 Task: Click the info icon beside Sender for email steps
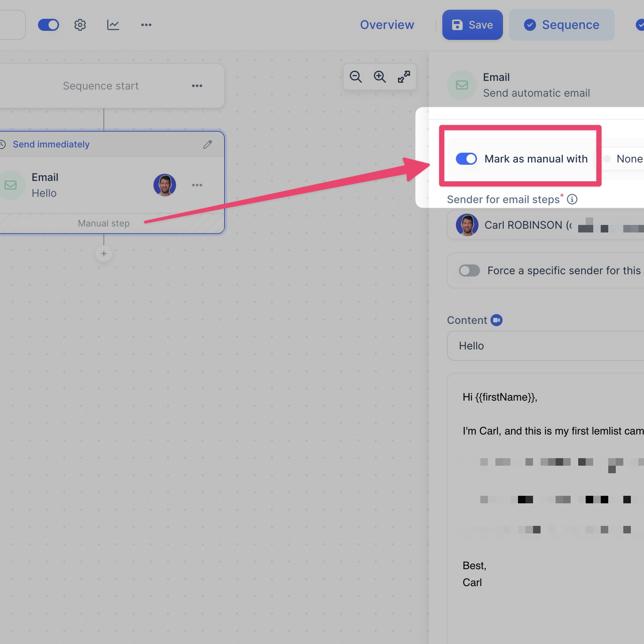pyautogui.click(x=572, y=199)
